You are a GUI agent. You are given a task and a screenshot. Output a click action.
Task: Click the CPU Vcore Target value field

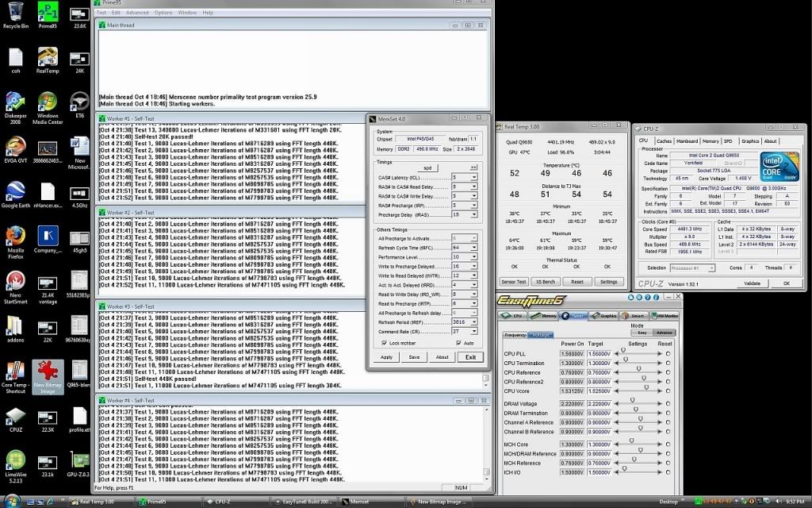pyautogui.click(x=599, y=391)
